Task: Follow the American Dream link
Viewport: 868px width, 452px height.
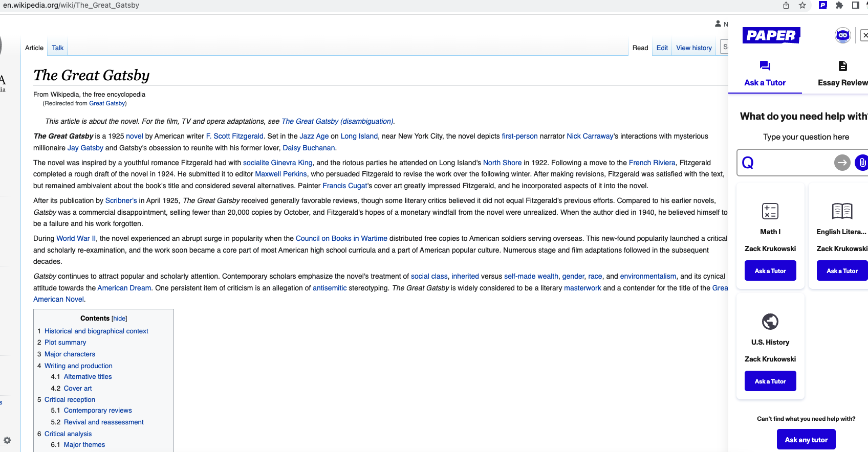Action: [x=124, y=288]
